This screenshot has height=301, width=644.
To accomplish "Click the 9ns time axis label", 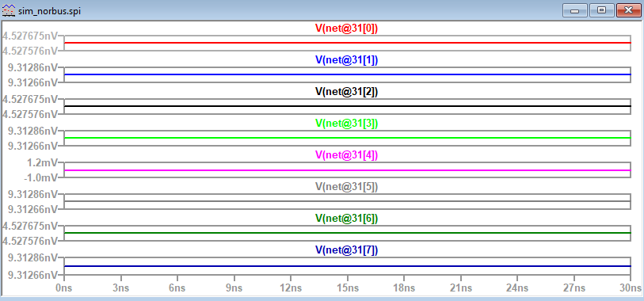I will coord(234,288).
